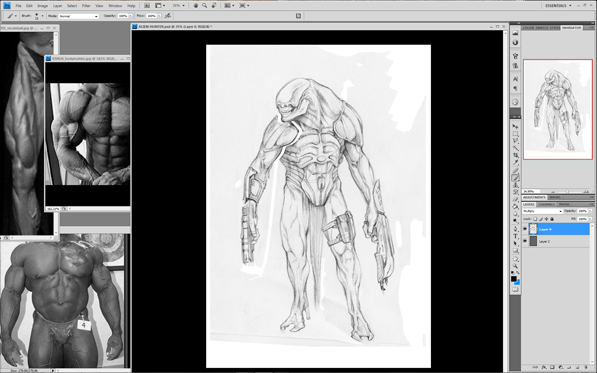
Task: Open the brush Mode Normal dropdown
Action: click(79, 16)
